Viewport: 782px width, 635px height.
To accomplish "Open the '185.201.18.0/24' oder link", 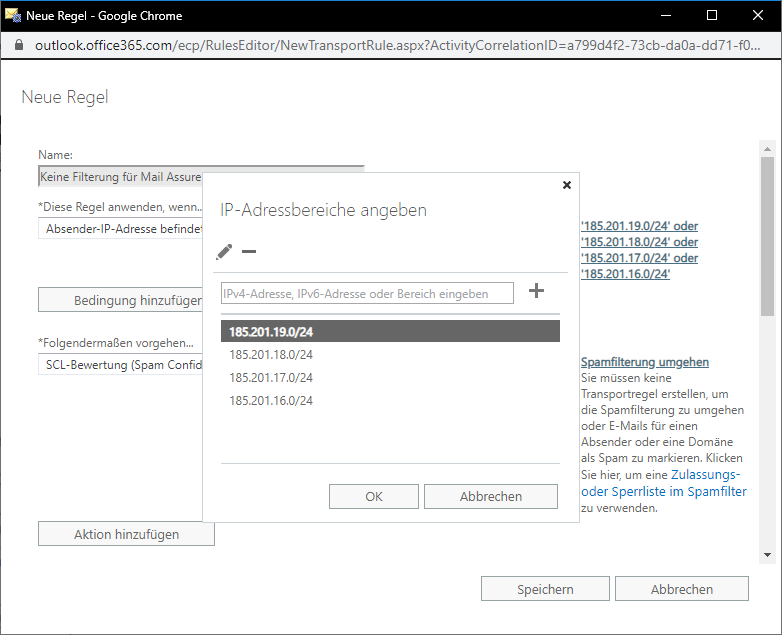I will coord(639,242).
